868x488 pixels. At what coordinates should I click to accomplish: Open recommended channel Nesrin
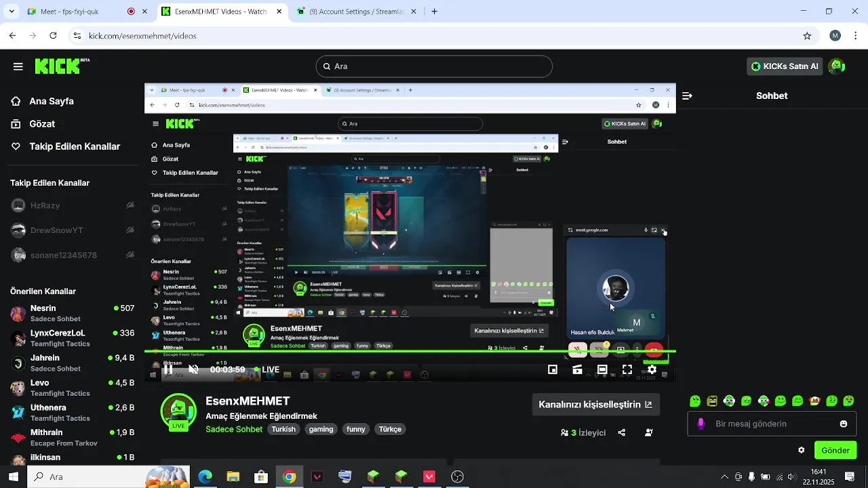(x=71, y=313)
